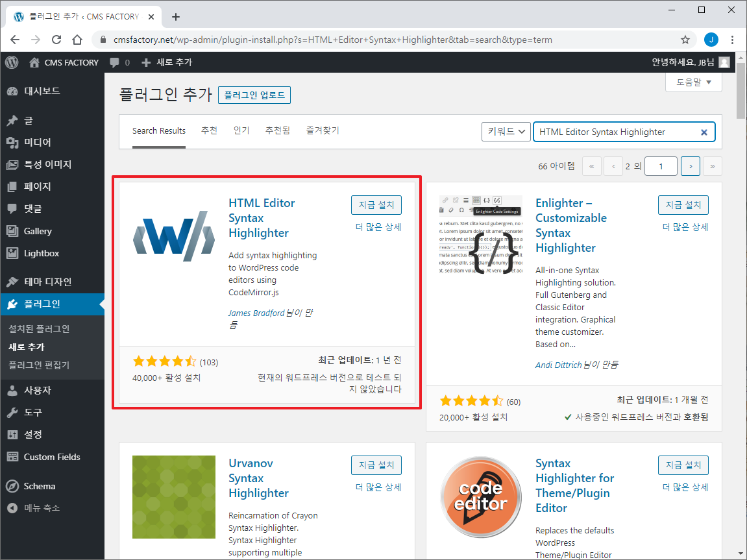Image resolution: width=747 pixels, height=560 pixels.
Task: Open HTML Editor Syntax Highlighter title link
Action: 262,218
